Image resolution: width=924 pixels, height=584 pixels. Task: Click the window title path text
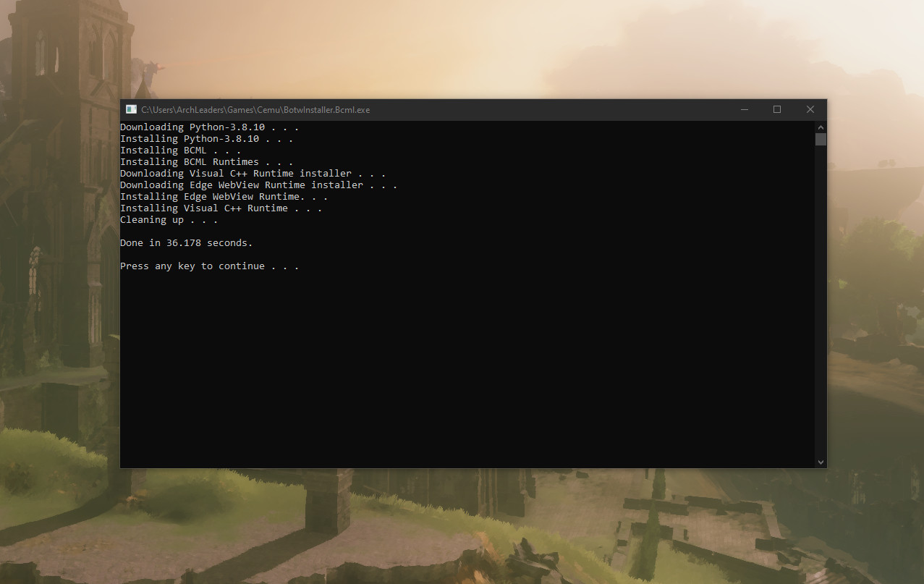coord(255,110)
